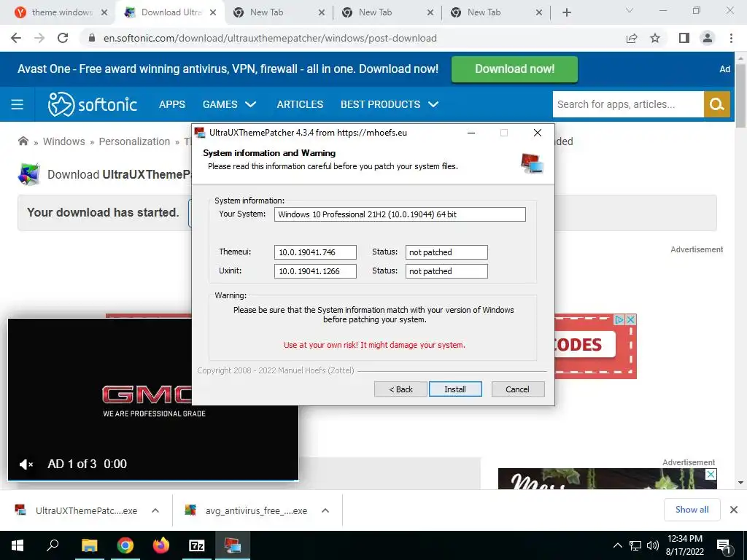Open downloaded UltraUXThemePatc....exe file
The height and width of the screenshot is (560, 747).
coord(76,510)
